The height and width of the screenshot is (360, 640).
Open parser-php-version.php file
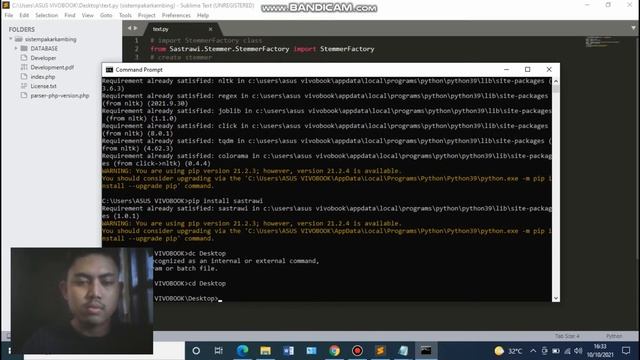point(60,96)
